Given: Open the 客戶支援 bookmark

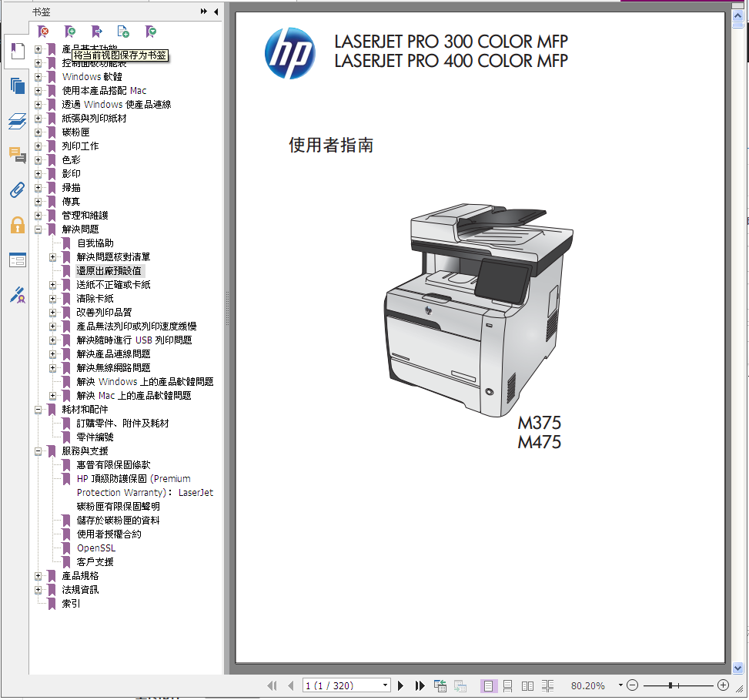Looking at the screenshot, I should (x=95, y=562).
